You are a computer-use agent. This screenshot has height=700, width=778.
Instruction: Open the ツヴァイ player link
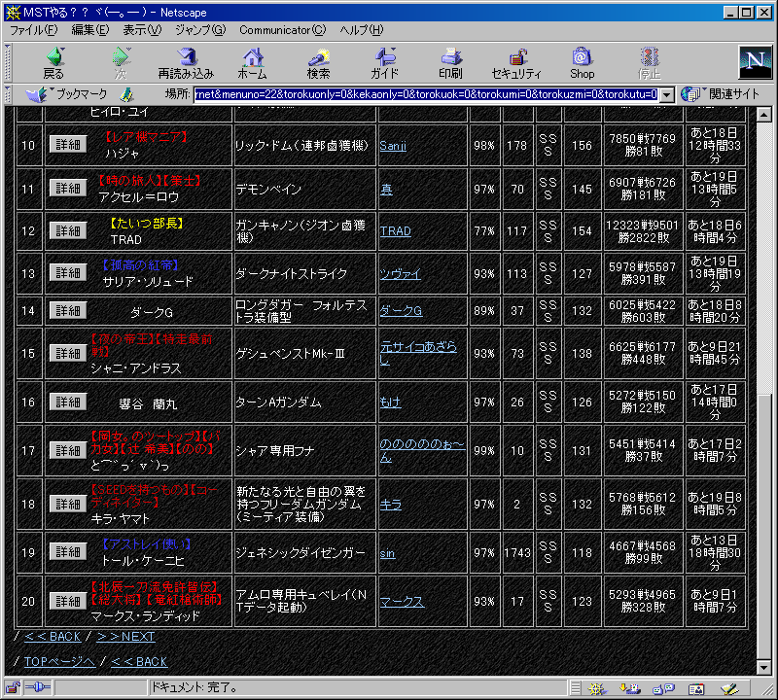pyautogui.click(x=401, y=274)
